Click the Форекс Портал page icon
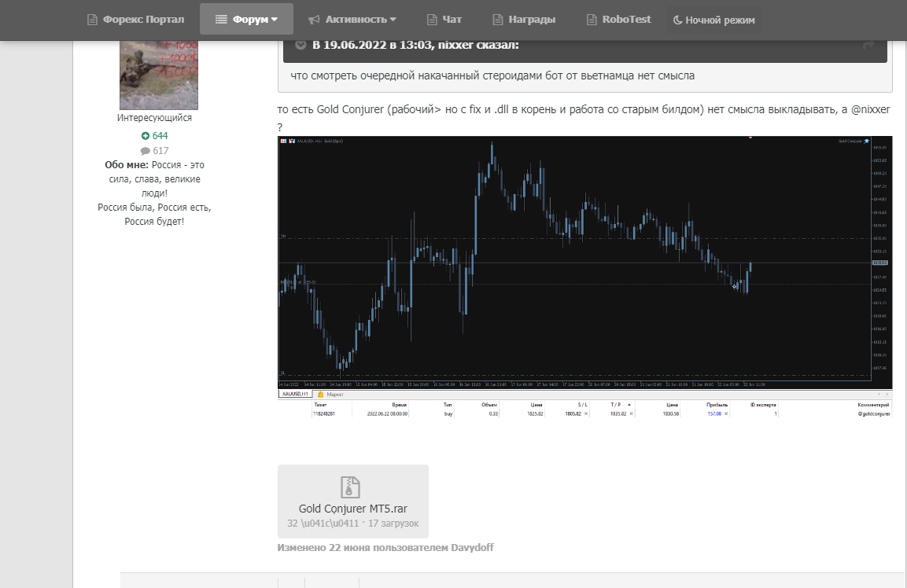 pyautogui.click(x=92, y=20)
